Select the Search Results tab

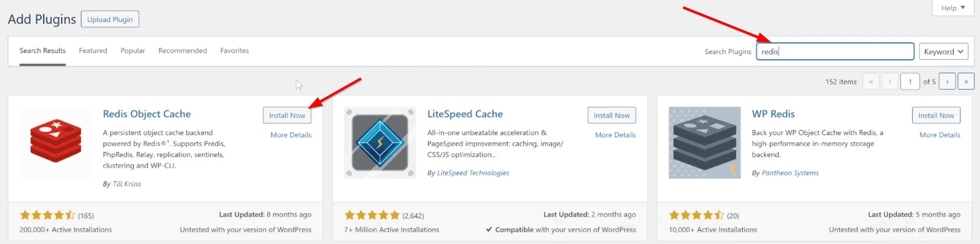(42, 50)
